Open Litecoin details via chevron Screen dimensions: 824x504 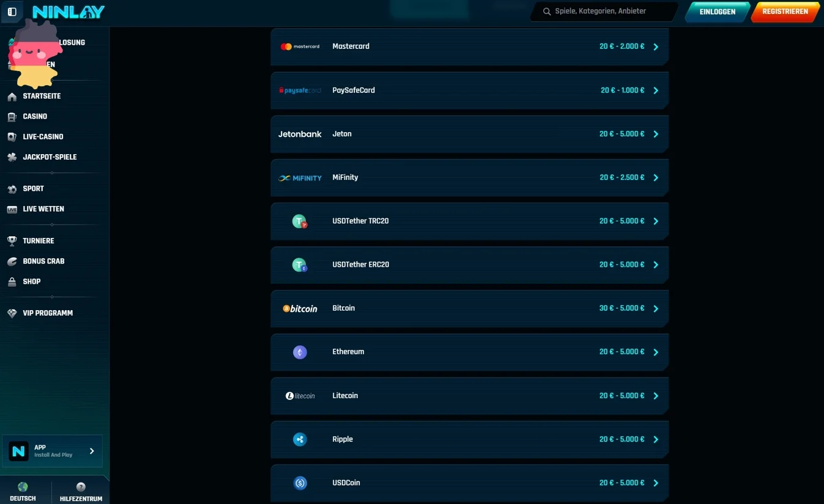[x=656, y=396]
